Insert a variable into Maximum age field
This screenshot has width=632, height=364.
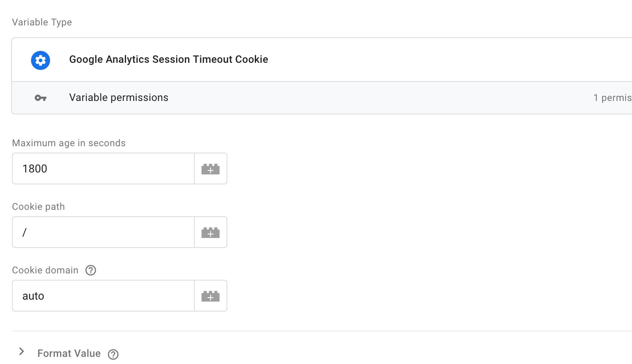[211, 168]
